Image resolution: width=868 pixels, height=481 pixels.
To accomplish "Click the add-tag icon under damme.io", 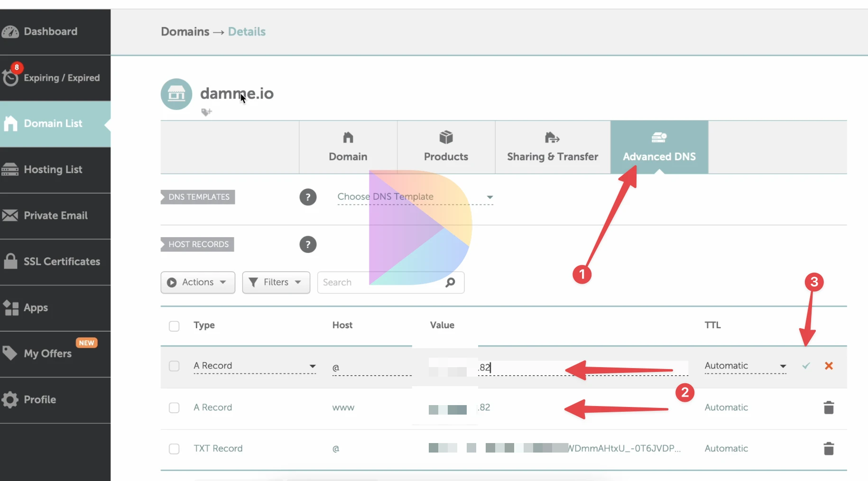I will (206, 112).
